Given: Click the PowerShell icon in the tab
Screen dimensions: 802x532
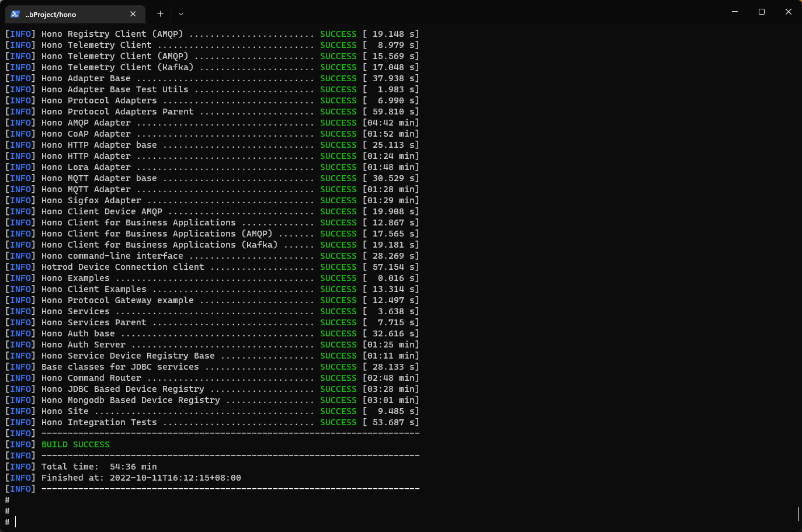Looking at the screenshot, I should coord(15,14).
